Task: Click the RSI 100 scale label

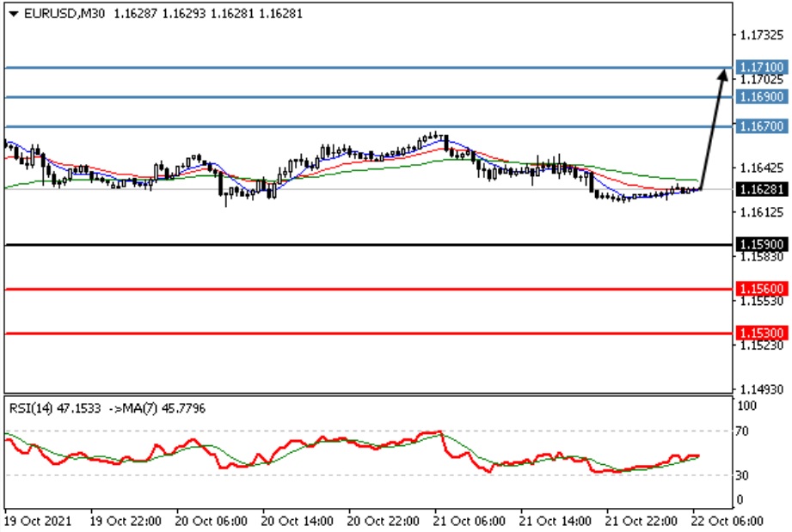Action: [x=746, y=406]
